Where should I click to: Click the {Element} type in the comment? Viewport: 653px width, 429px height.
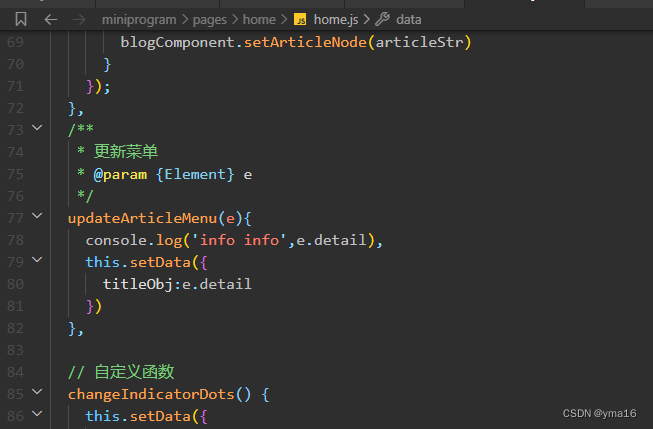[x=195, y=174]
